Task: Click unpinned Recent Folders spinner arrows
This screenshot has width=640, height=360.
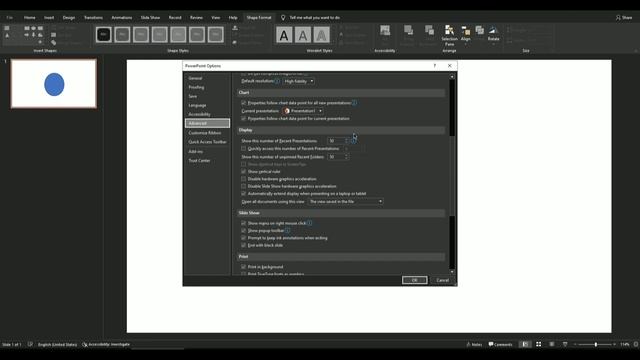Action: pyautogui.click(x=347, y=157)
